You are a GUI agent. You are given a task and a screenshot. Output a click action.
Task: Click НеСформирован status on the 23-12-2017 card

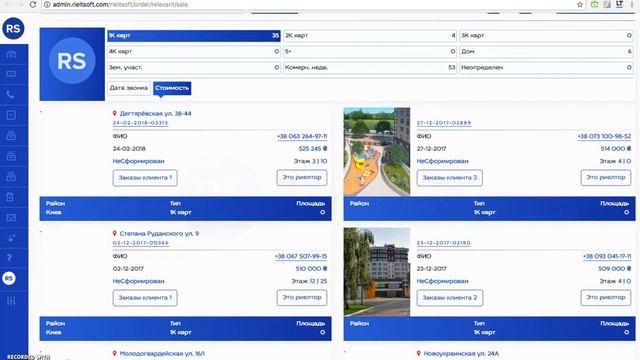[442, 281]
